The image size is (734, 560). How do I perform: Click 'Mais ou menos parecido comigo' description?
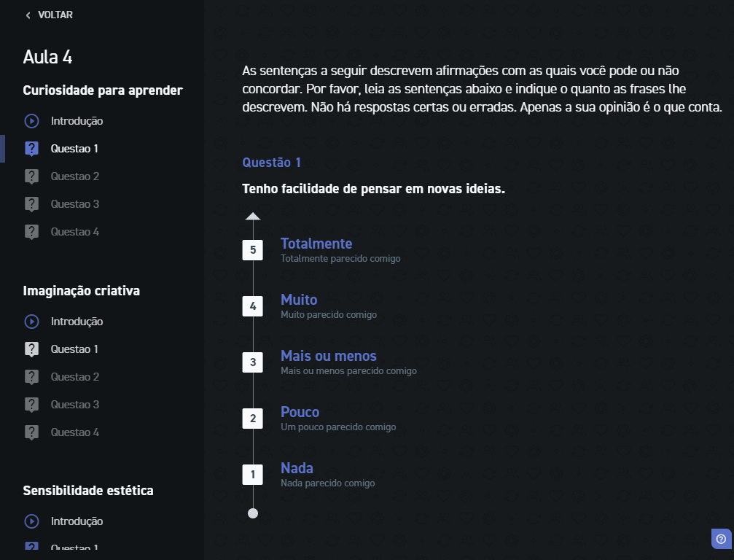pos(348,371)
